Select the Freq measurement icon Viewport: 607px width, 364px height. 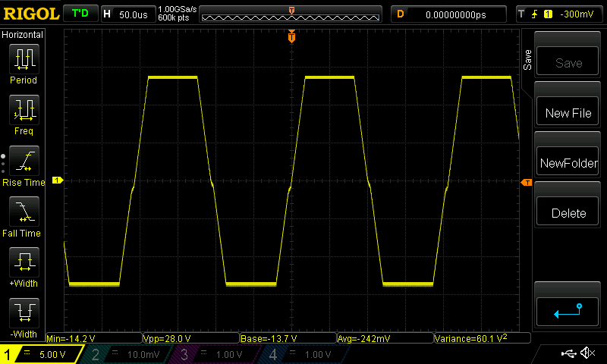coord(24,110)
